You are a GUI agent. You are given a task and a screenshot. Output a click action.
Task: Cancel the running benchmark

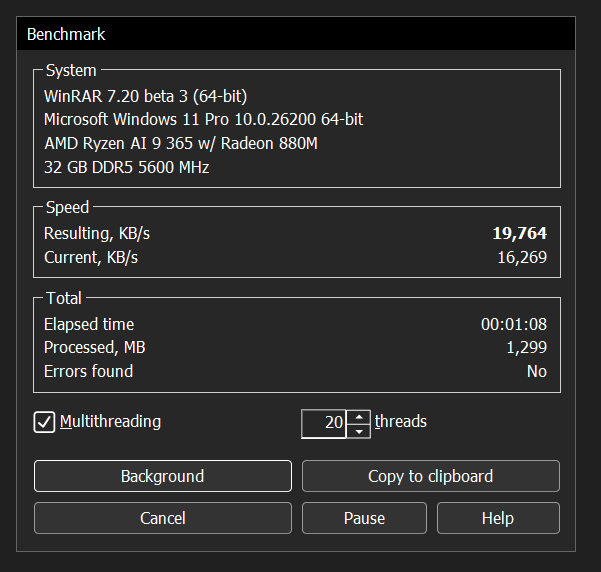pos(162,518)
